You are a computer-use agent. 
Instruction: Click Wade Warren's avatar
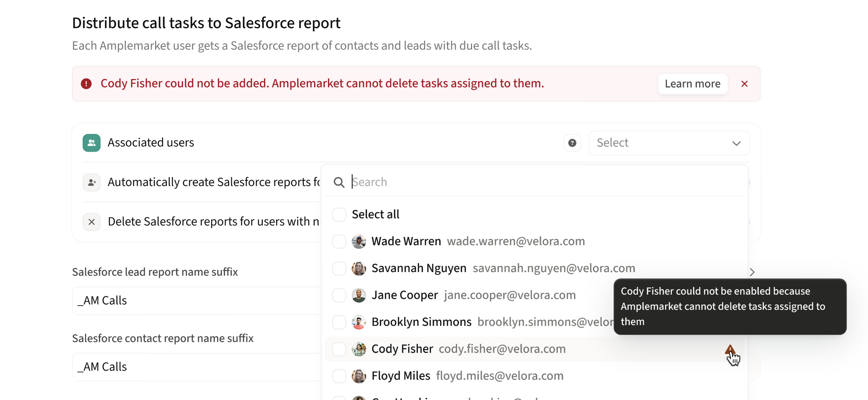[x=359, y=241]
